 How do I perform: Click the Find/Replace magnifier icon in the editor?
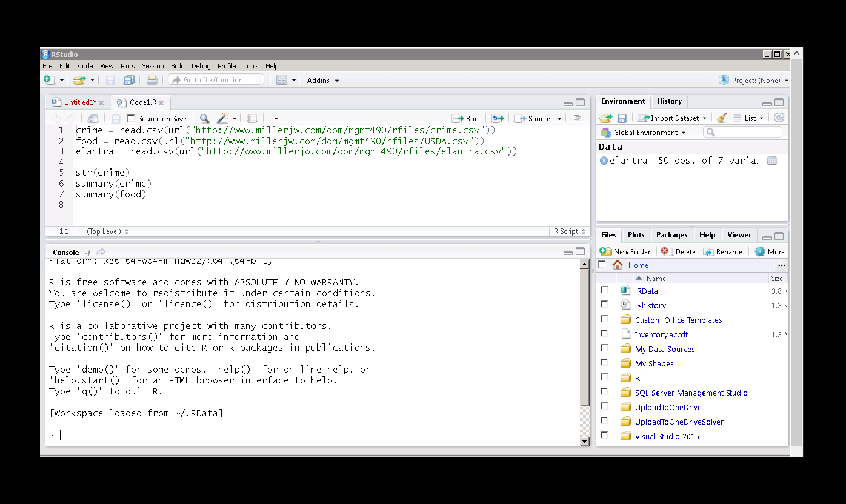pos(204,119)
